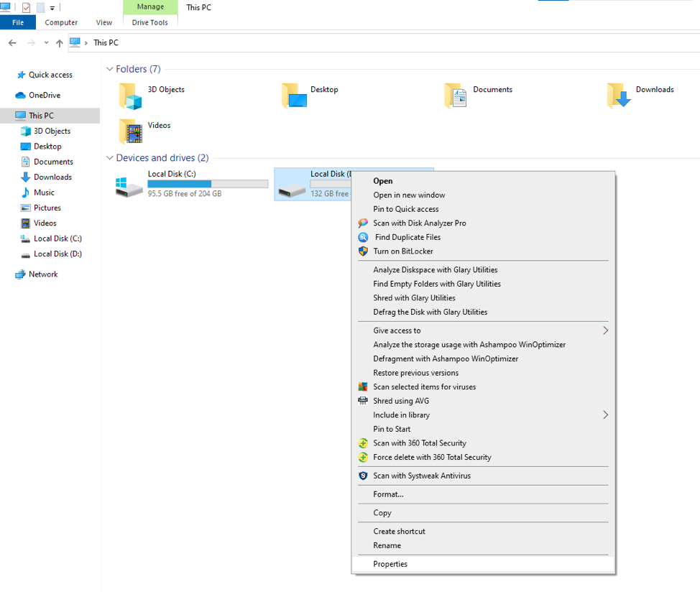Select Create shortcut
Image resolution: width=700 pixels, height=592 pixels.
[483, 532]
